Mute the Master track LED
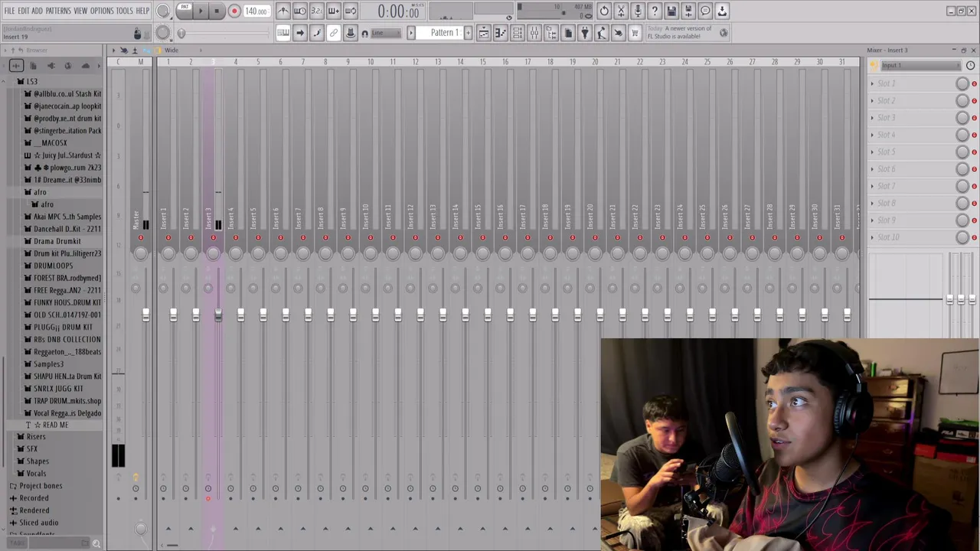This screenshot has width=980, height=551. (x=140, y=238)
